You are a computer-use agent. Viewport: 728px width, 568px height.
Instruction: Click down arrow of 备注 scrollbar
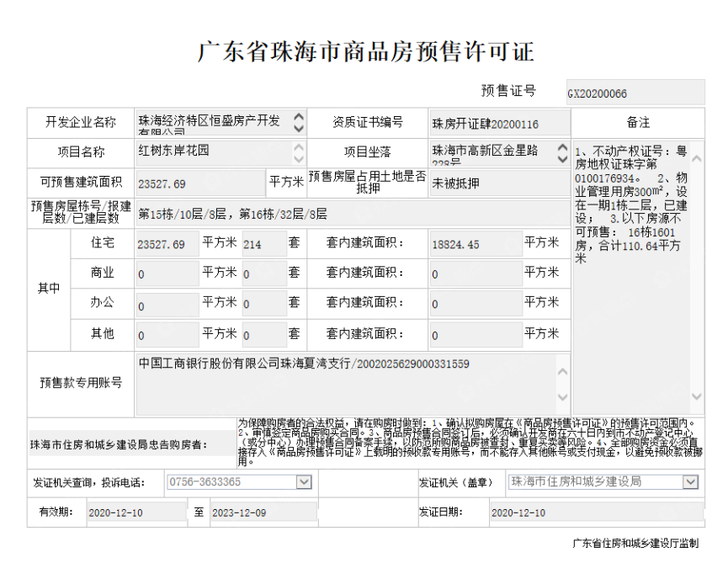(x=696, y=395)
